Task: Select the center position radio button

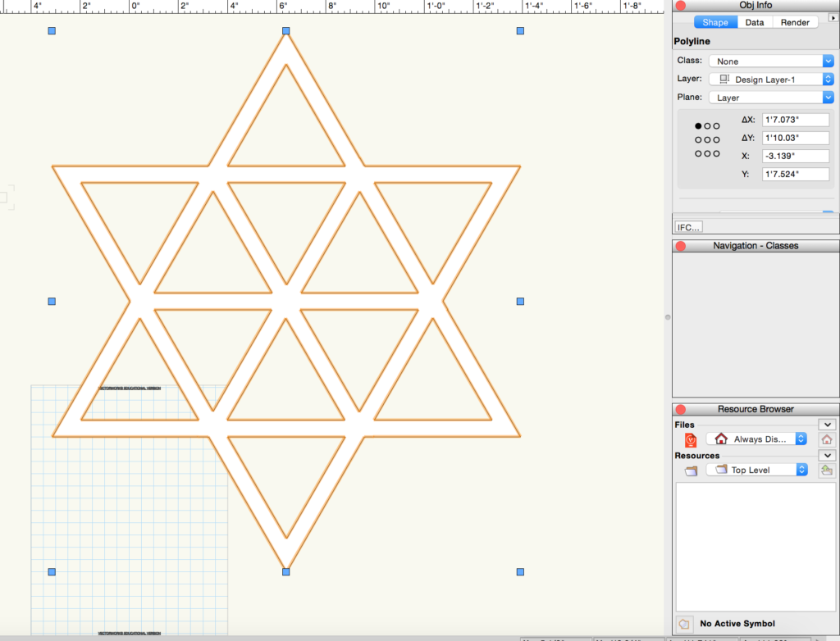Action: (707, 140)
